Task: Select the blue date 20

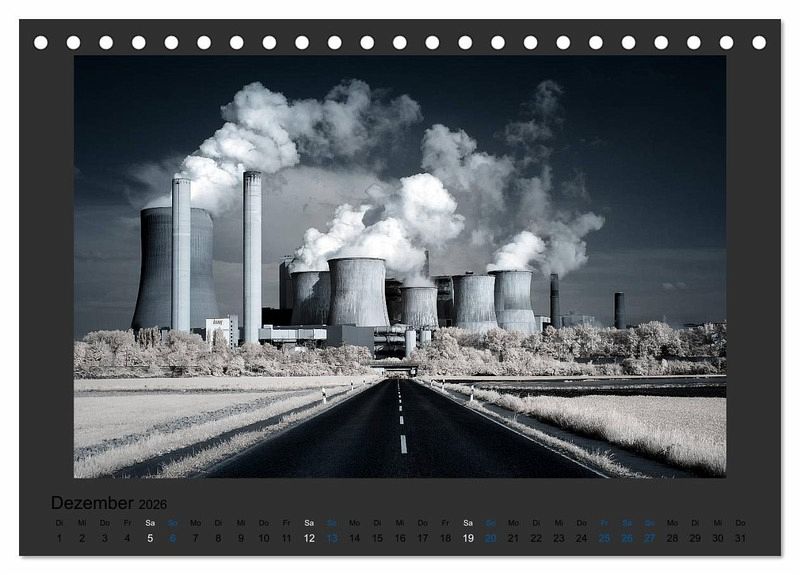Action: (491, 538)
